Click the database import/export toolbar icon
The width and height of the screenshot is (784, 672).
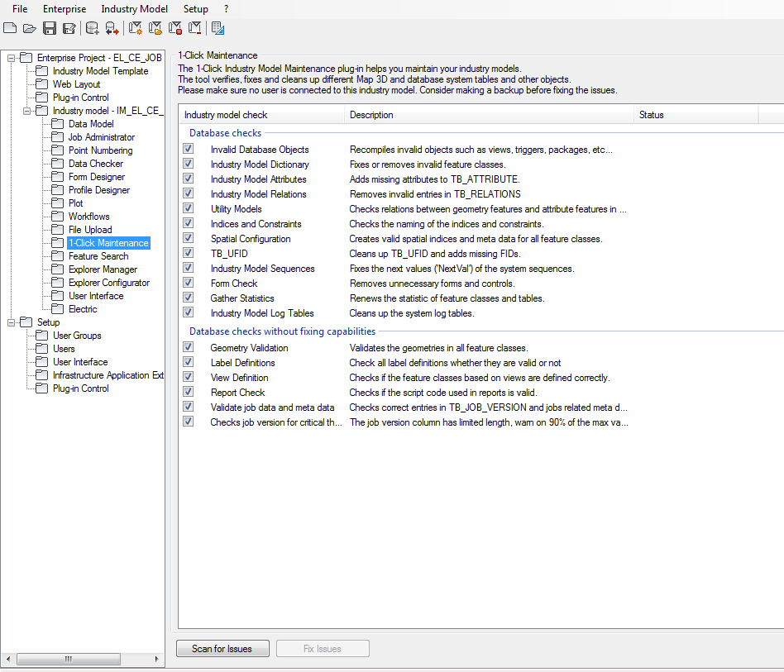coord(111,27)
